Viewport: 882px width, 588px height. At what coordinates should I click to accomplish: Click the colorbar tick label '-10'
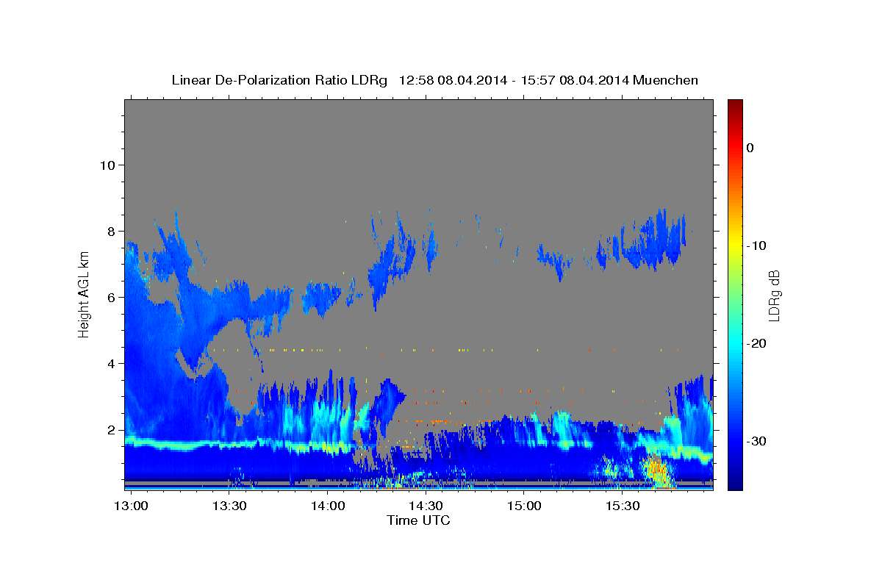(x=756, y=245)
